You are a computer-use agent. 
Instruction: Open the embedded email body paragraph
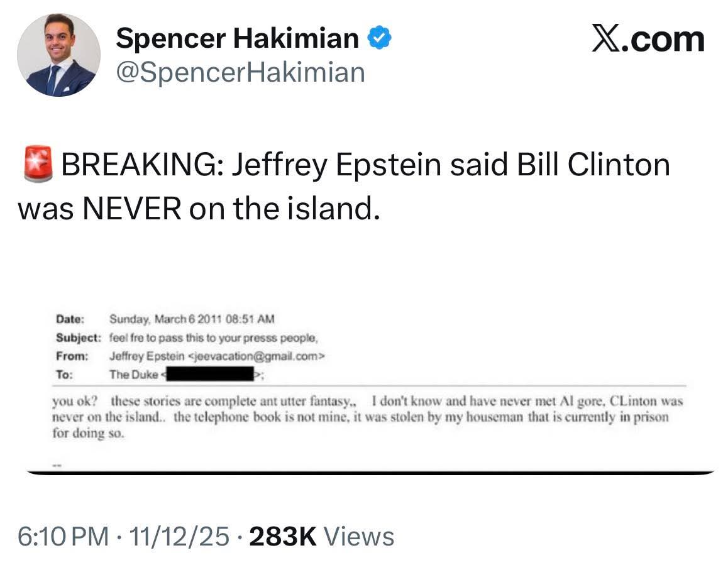pos(367,417)
